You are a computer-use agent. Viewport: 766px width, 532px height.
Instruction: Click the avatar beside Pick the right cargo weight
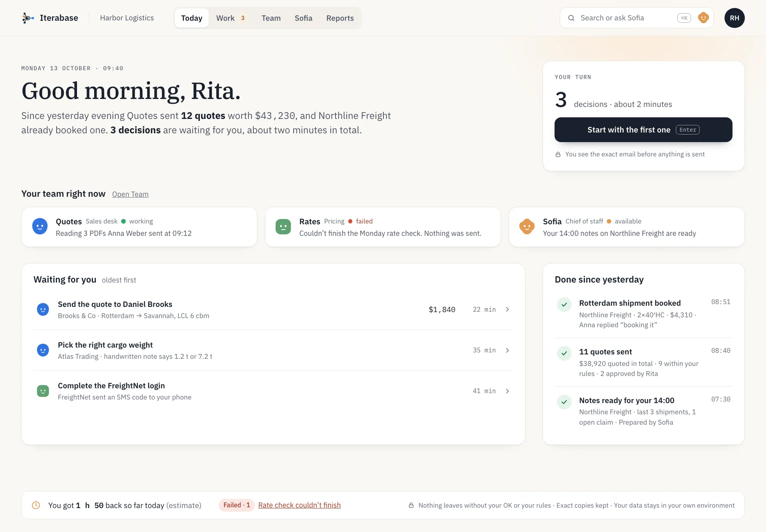pyautogui.click(x=43, y=350)
